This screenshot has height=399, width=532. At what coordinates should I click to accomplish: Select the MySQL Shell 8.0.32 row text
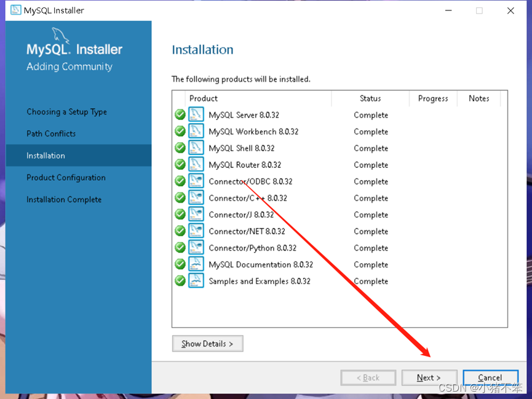point(242,148)
